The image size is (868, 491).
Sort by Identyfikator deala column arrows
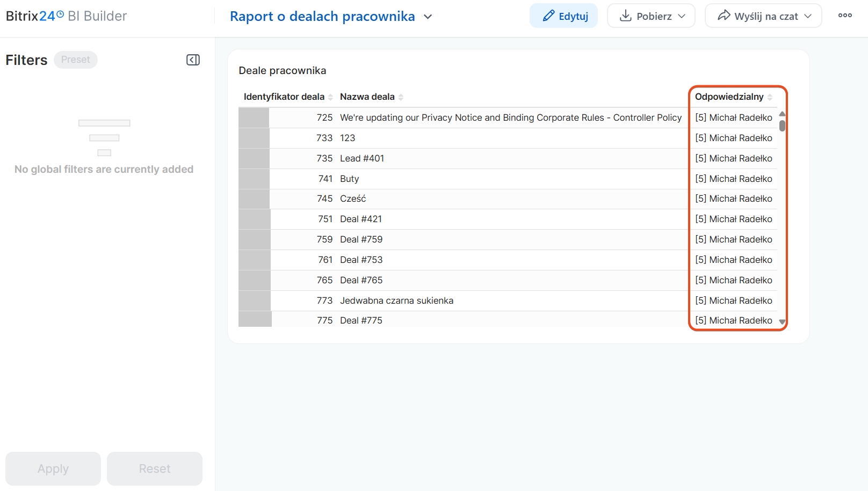click(330, 97)
